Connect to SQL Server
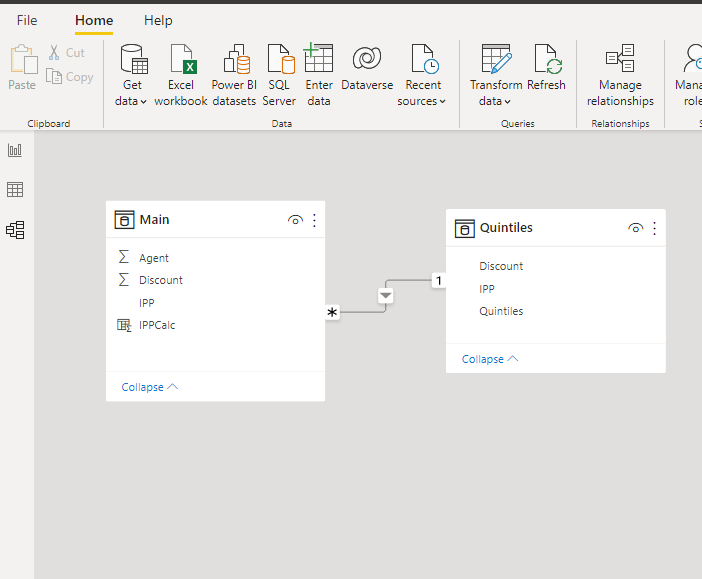Viewport: 702px width, 579px height. (279, 75)
